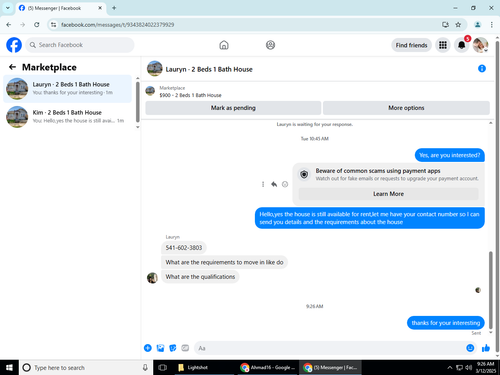Image resolution: width=500 pixels, height=375 pixels.
Task: Click the volume icon in the tray
Action: (x=469, y=367)
